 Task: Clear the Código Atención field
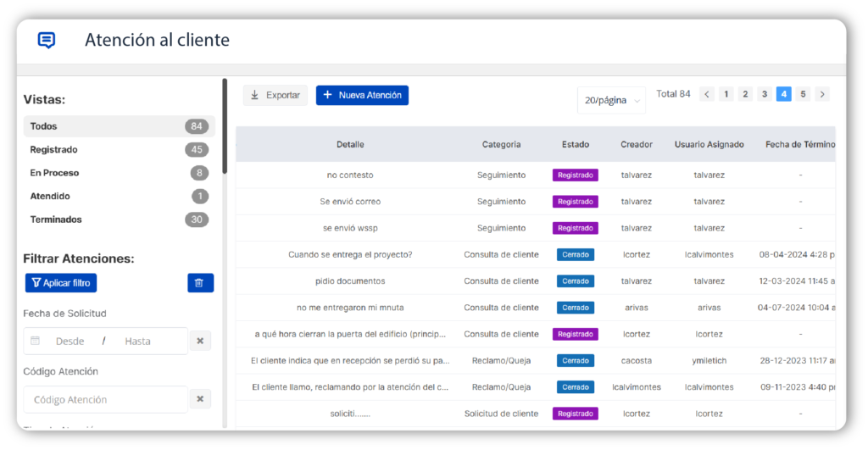(200, 399)
